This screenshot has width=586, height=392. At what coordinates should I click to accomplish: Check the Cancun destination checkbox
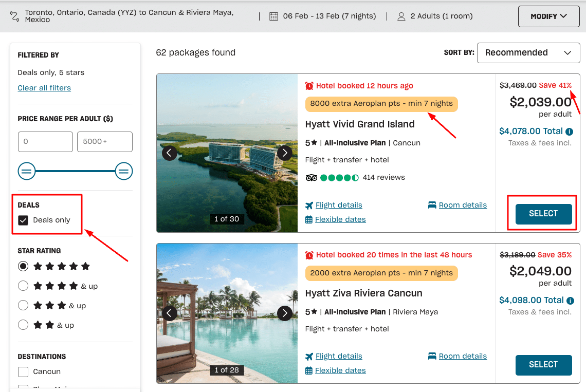(x=23, y=371)
